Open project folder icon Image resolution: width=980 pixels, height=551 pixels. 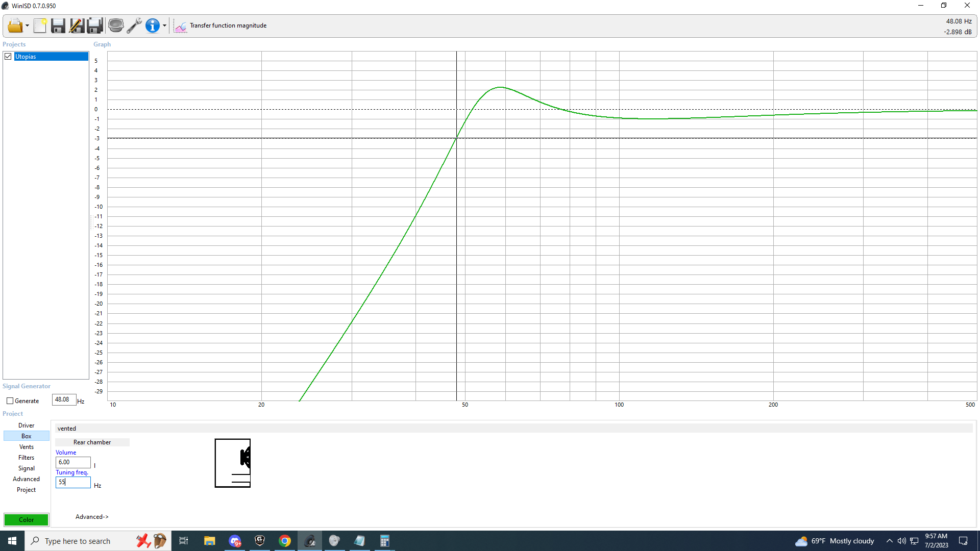coord(15,26)
